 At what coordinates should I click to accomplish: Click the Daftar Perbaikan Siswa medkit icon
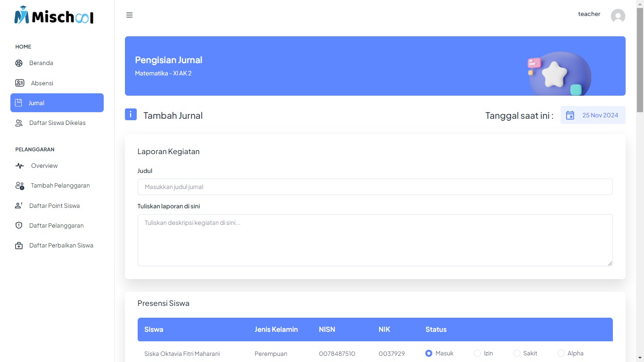tap(19, 246)
